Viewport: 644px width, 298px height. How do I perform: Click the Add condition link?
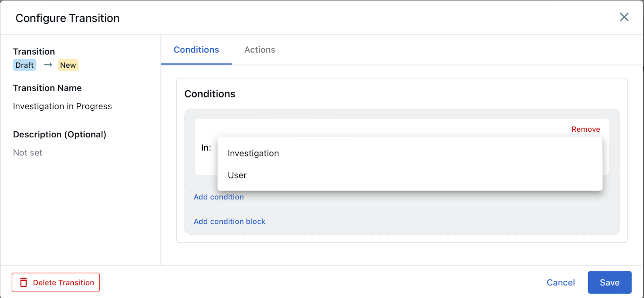(219, 197)
